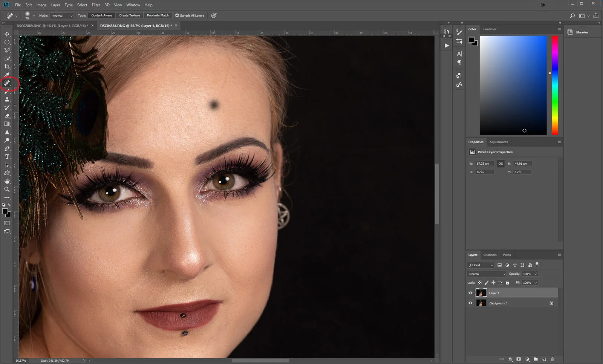
Task: Select the Spot Healing Brush tool
Action: click(7, 83)
